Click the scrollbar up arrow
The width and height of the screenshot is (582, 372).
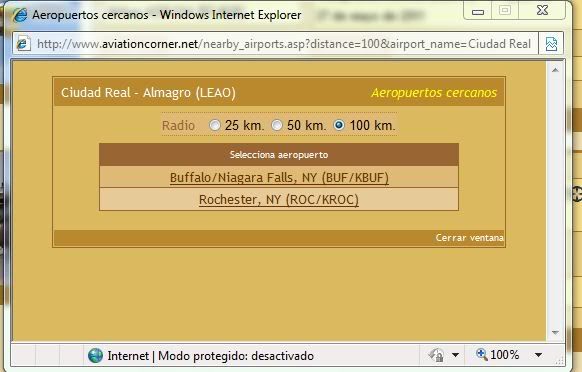point(555,70)
